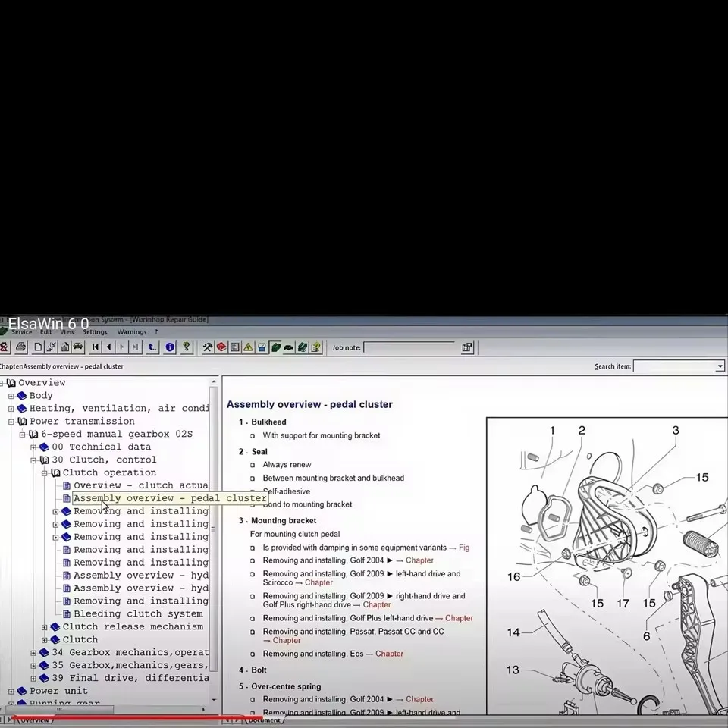The width and height of the screenshot is (728, 728).
Task: Expand Clutch release mechanism node
Action: 45,627
